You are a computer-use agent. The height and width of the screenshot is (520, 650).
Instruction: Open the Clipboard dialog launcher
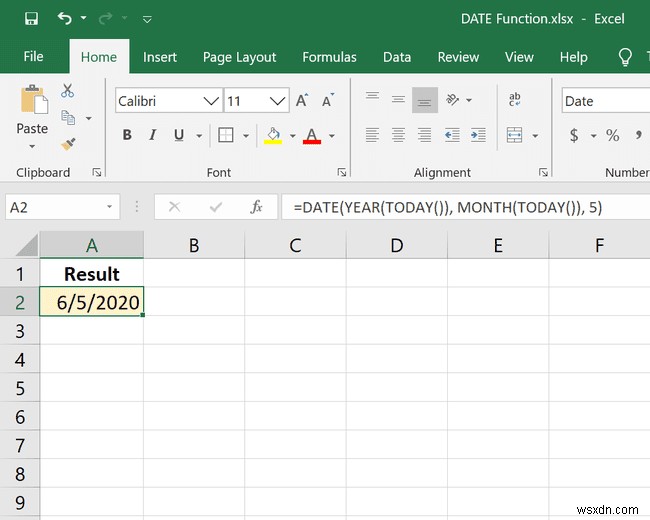point(97,172)
